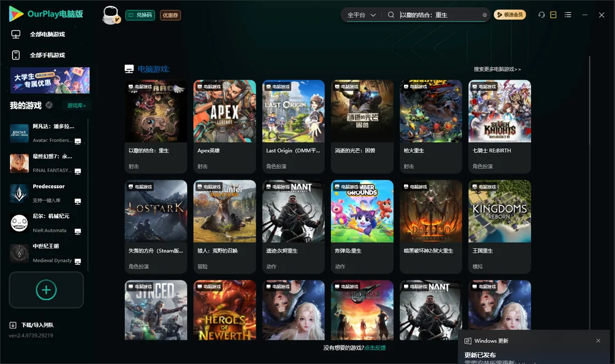Open the 兑换码 redeem code button
The height and width of the screenshot is (364, 615).
click(x=140, y=15)
